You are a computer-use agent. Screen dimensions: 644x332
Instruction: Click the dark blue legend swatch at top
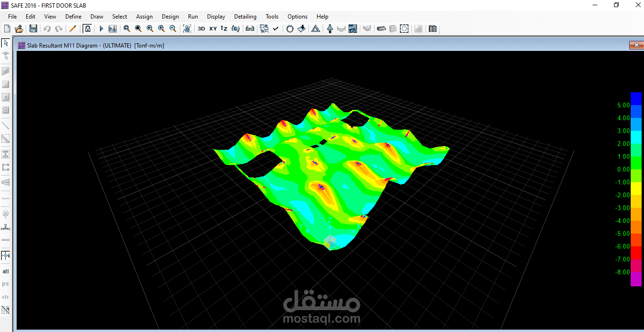point(636,98)
